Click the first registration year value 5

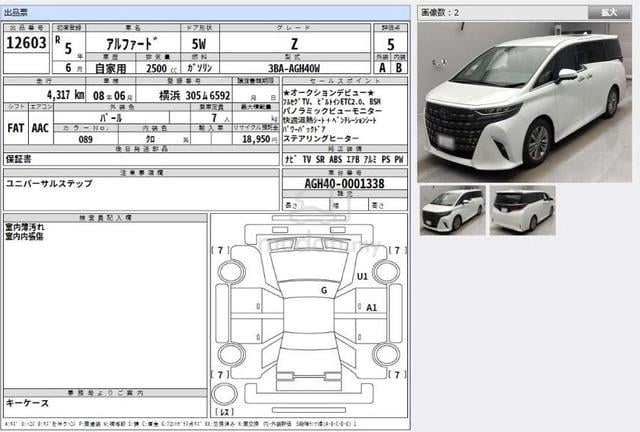pos(68,49)
